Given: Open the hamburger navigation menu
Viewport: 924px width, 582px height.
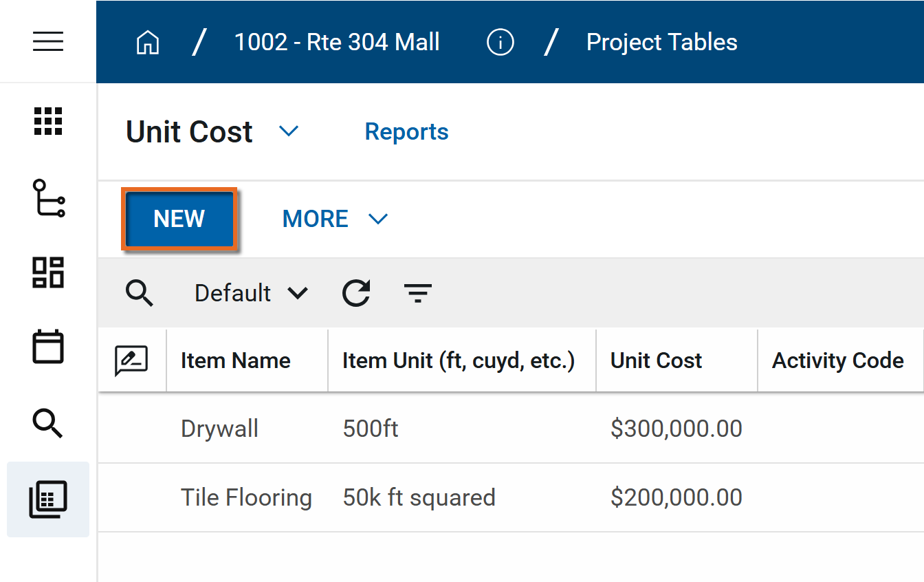Looking at the screenshot, I should point(48,41).
